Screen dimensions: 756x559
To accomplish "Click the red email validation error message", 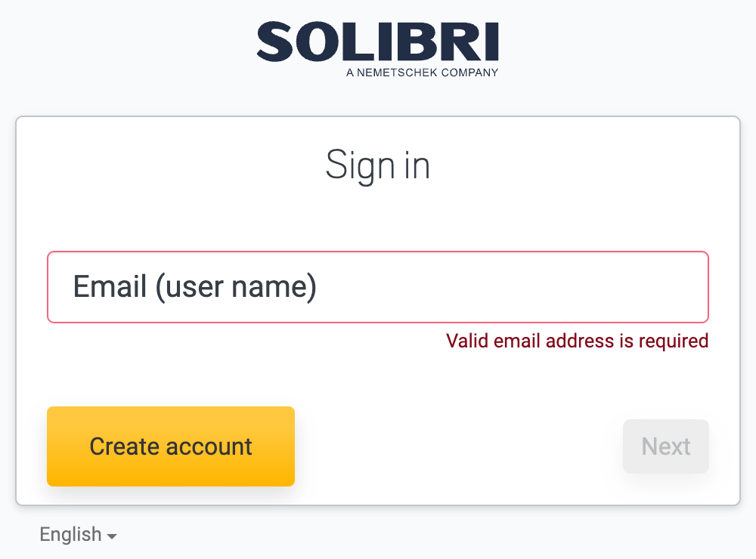I will pos(577,341).
